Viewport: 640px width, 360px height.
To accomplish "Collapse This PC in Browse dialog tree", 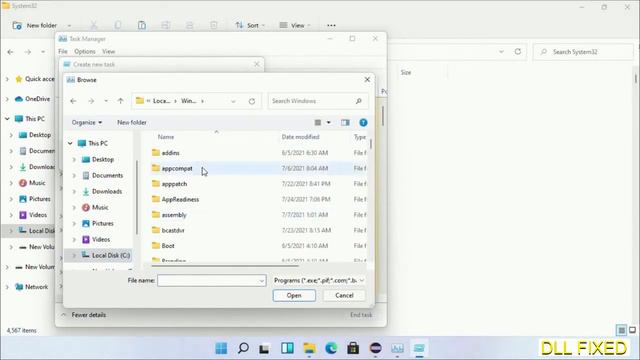I will tap(70, 143).
